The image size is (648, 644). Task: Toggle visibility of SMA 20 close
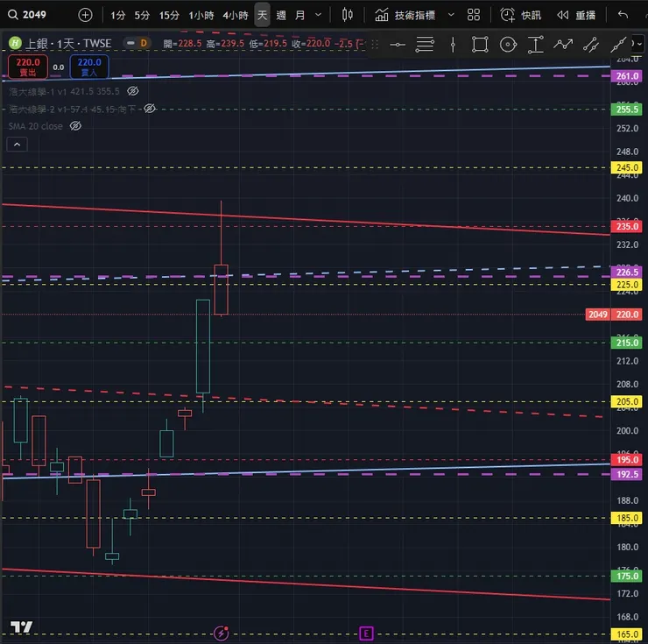pyautogui.click(x=75, y=126)
